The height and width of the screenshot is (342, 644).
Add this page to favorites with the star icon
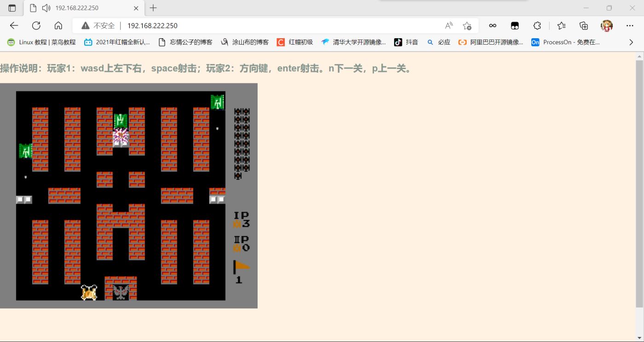467,26
